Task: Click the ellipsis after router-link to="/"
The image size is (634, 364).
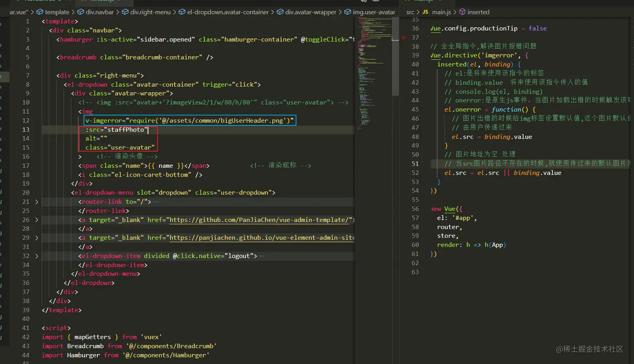Action: (x=156, y=202)
